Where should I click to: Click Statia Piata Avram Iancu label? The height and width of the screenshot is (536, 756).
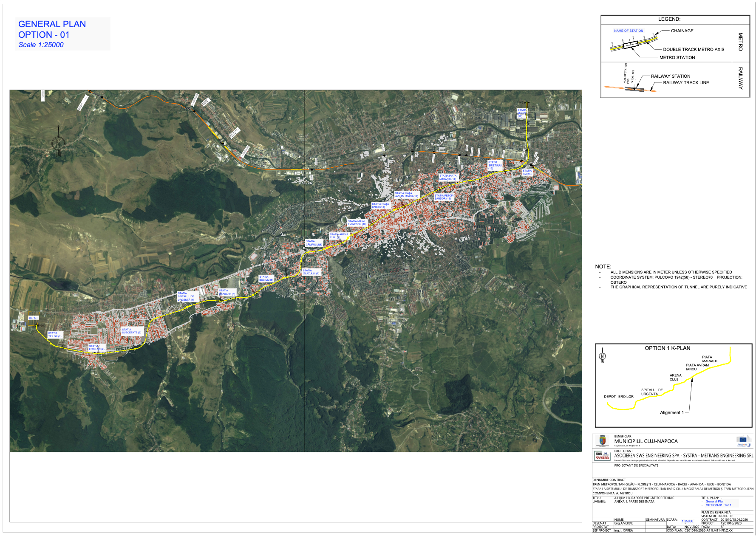[406, 195]
